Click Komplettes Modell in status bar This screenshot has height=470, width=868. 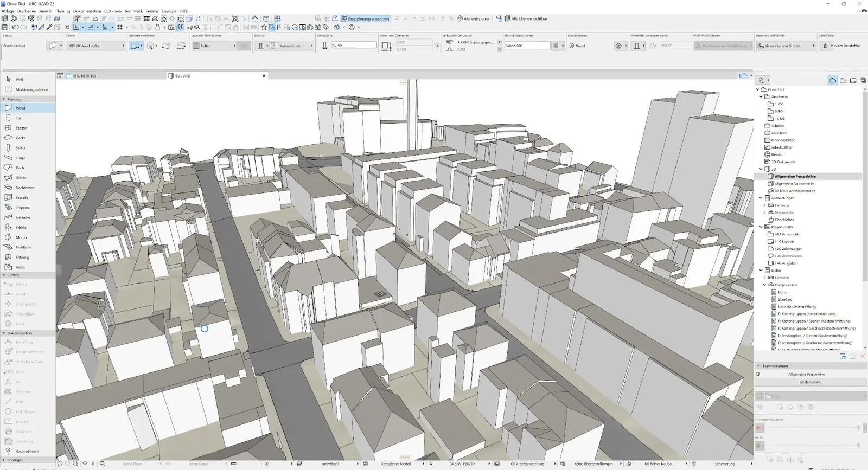pyautogui.click(x=396, y=464)
